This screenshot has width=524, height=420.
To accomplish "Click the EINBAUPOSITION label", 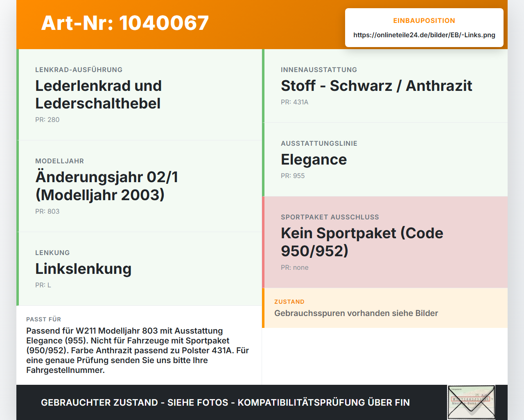I will pos(424,20).
